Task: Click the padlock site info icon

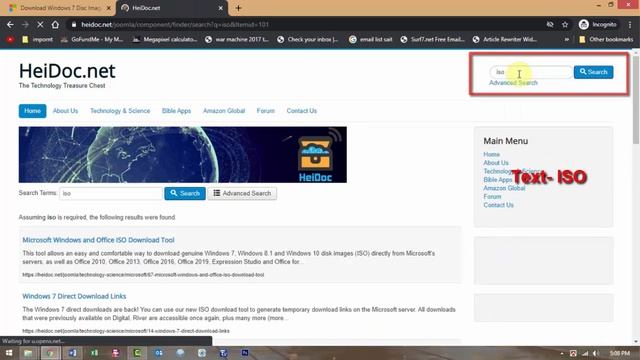Action: point(73,24)
